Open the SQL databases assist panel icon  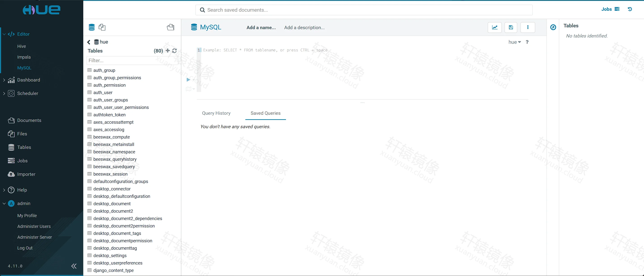pos(92,27)
